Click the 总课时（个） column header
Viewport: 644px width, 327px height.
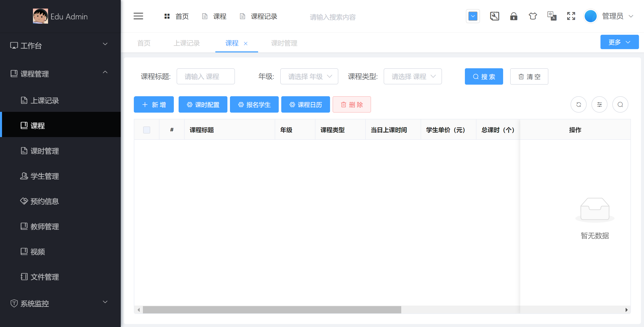tap(498, 130)
